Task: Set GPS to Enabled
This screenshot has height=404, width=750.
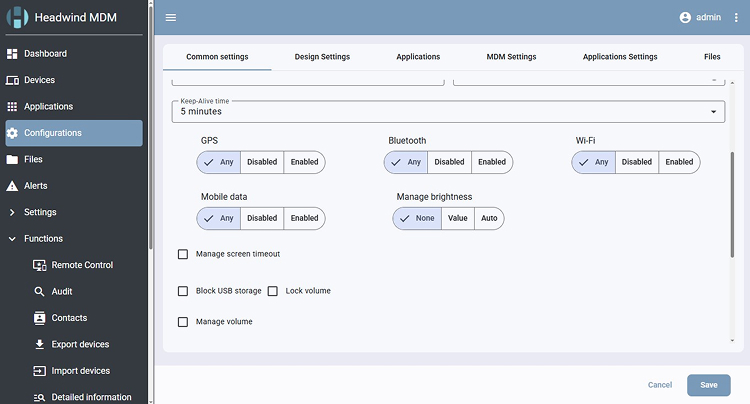Action: pyautogui.click(x=304, y=162)
